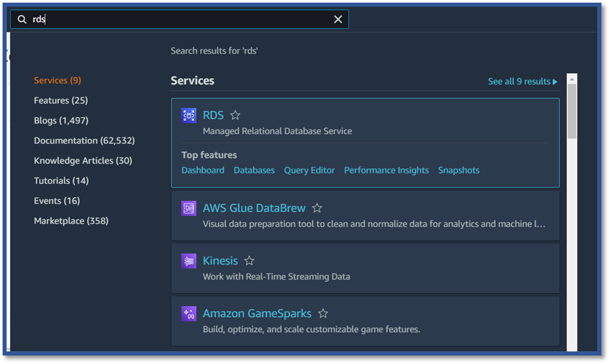Click the Visual data preparation tool description
The image size is (610, 364).
[374, 224]
